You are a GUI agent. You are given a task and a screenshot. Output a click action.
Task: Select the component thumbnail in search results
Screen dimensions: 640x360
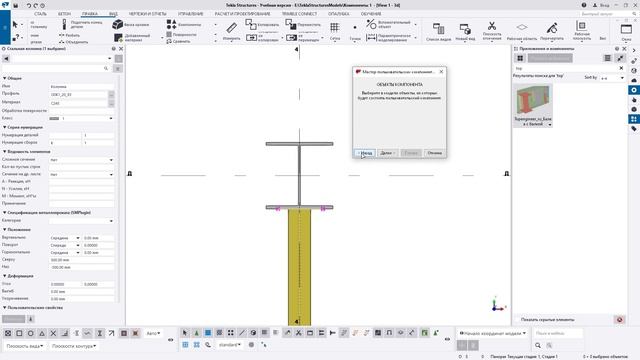click(533, 105)
